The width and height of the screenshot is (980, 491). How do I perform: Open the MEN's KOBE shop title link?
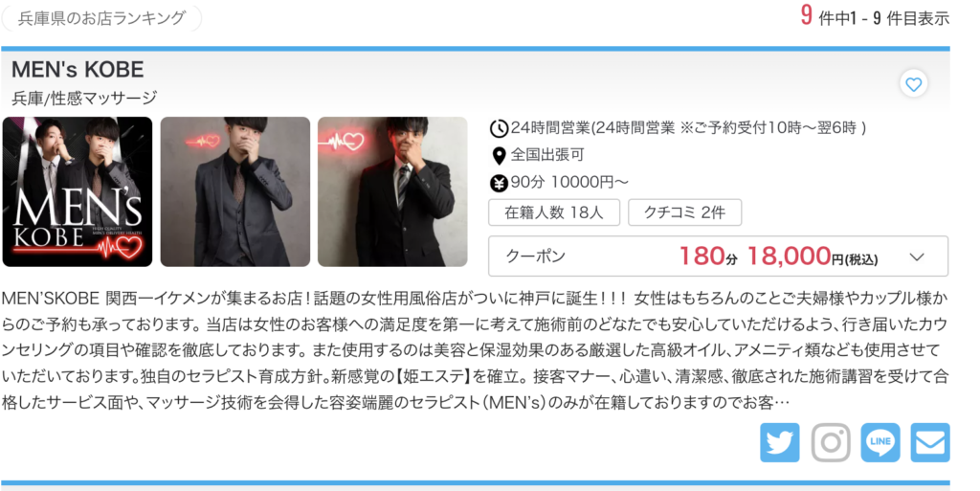78,69
